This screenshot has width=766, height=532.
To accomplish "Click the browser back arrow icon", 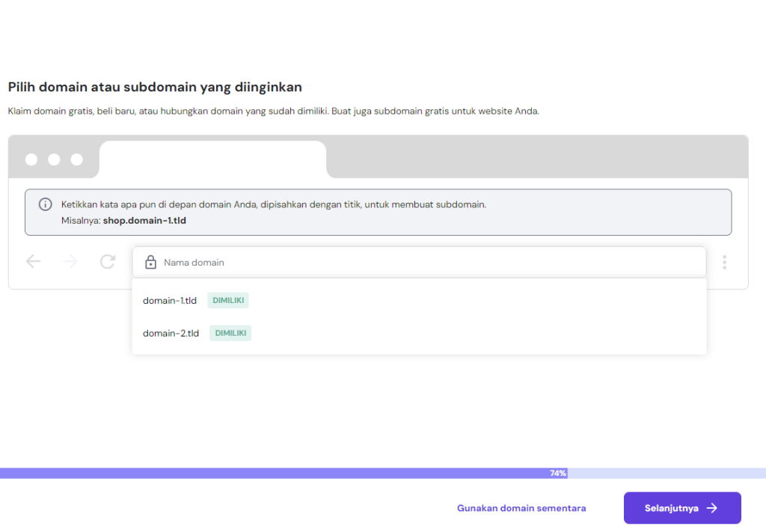I will point(33,261).
